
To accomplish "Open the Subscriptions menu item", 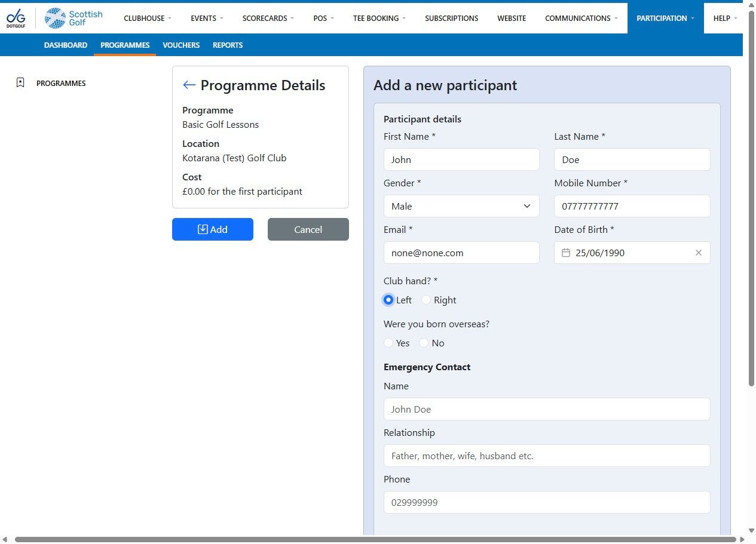I will point(452,18).
